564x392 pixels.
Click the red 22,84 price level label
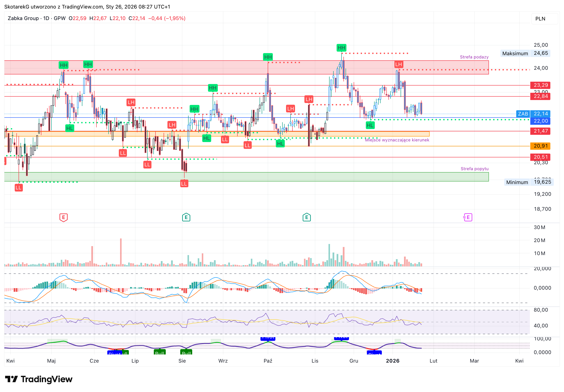pyautogui.click(x=540, y=96)
